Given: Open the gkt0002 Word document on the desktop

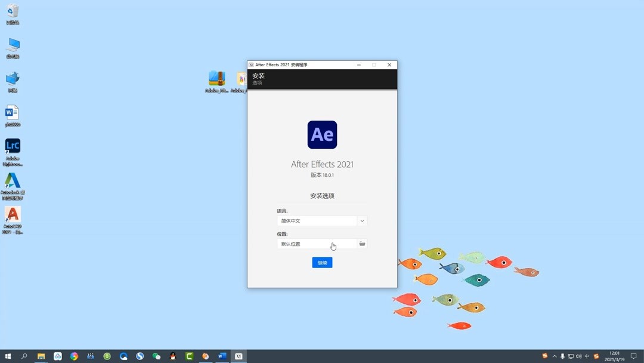Looking at the screenshot, I should click(x=13, y=113).
